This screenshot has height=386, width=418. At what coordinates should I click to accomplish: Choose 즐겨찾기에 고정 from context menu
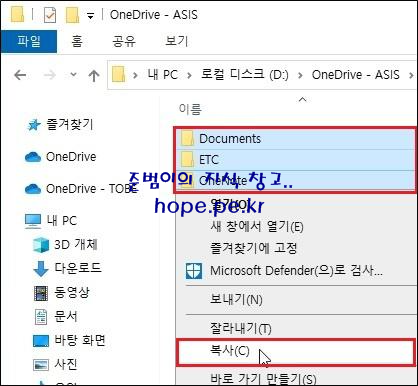253,248
